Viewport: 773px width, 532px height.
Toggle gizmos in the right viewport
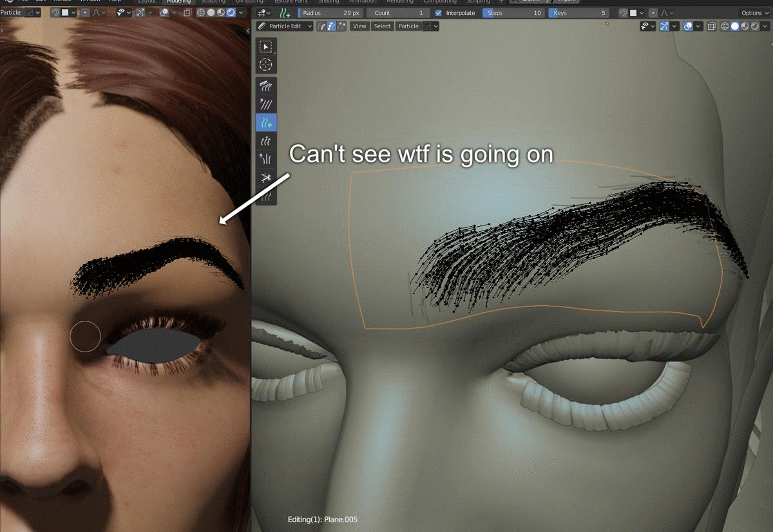point(663,26)
